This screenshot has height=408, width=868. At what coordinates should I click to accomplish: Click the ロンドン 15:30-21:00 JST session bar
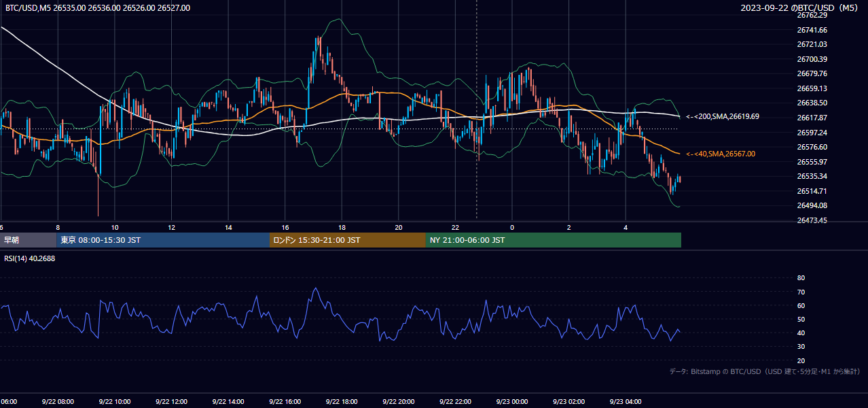pos(348,240)
